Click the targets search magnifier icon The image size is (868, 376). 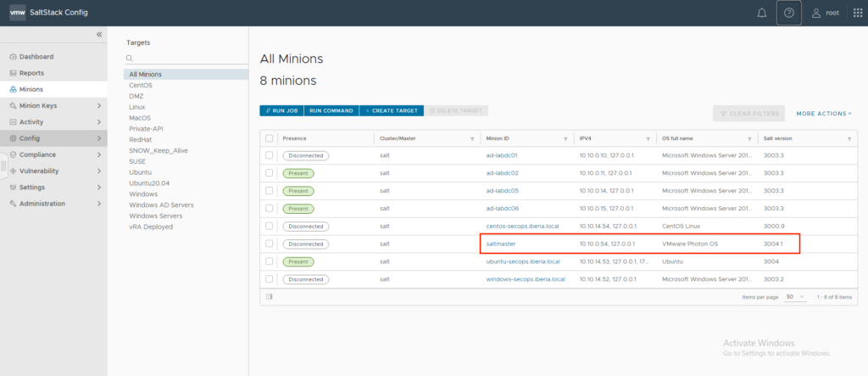point(130,59)
